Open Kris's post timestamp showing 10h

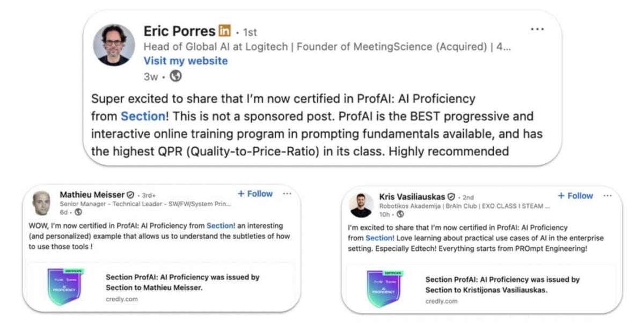[384, 214]
